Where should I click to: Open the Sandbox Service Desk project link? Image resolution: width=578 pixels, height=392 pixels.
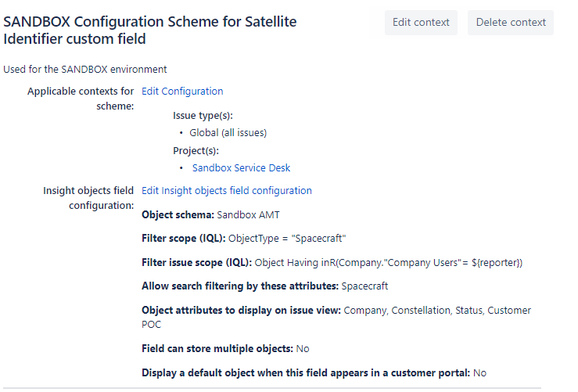(241, 168)
